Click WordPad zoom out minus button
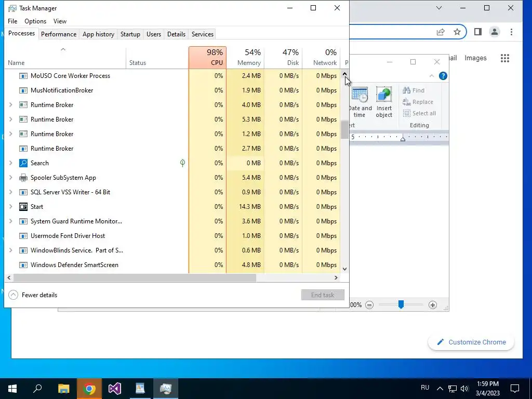The height and width of the screenshot is (399, 532). [369, 304]
